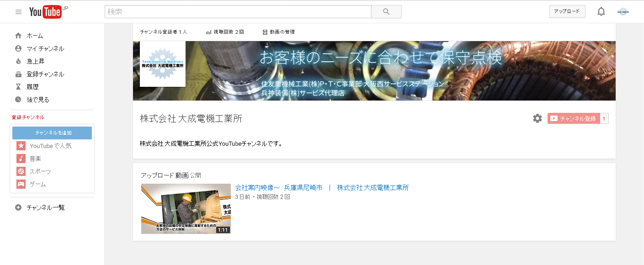Screen dimensions: 644x265
Task: Open マイ チャンネル in the sidebar
Action: tap(45, 48)
